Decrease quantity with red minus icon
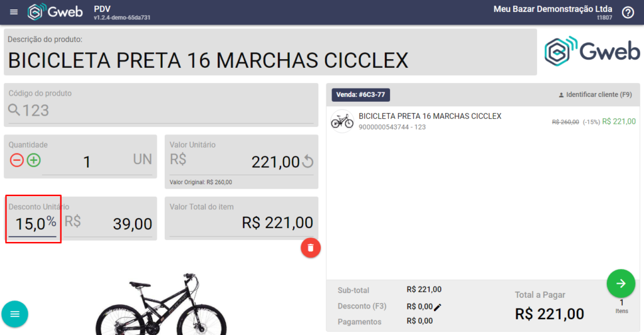The width and height of the screenshot is (644, 335). [17, 160]
